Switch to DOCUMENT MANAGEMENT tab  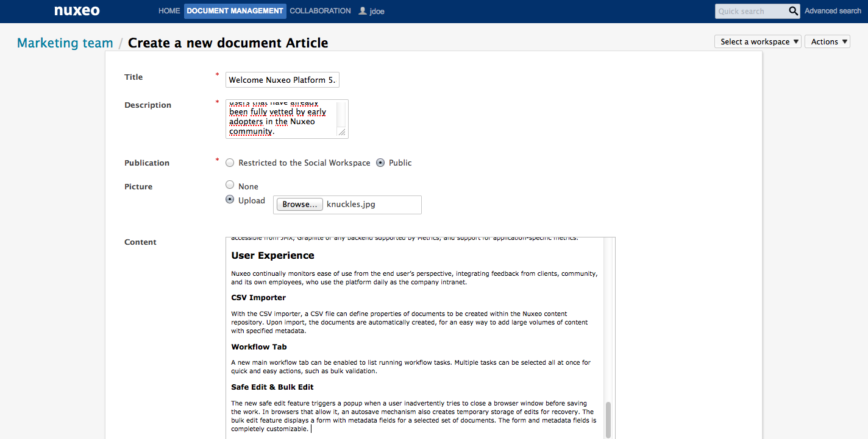click(235, 11)
